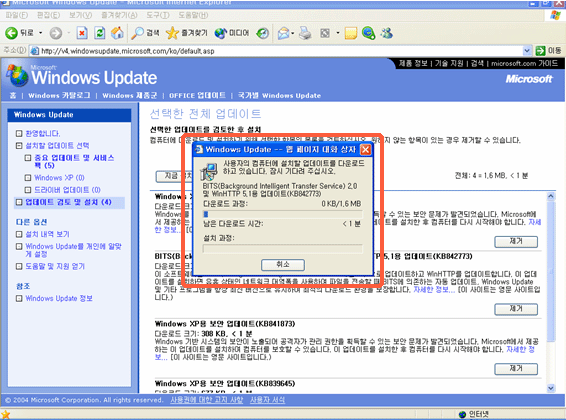Viewport: 566px width, 420px height.
Task: Click the Stop loading icon
Action: [x=82, y=33]
